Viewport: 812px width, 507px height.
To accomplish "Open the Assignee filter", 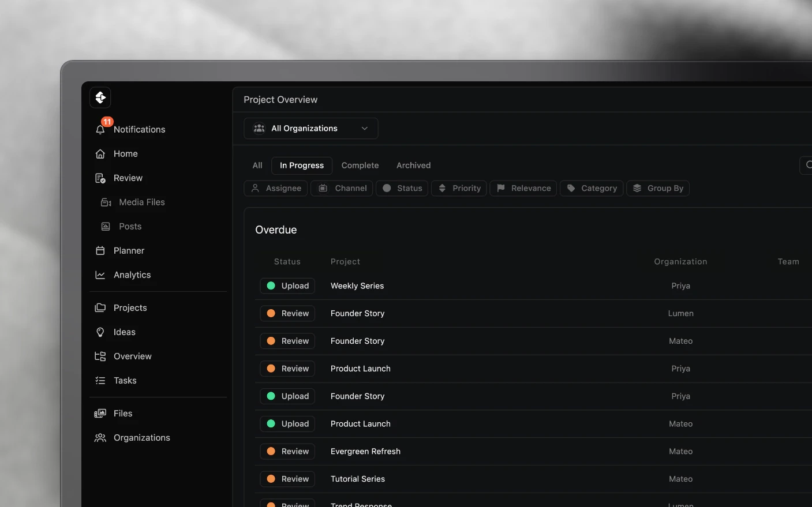I will [276, 189].
